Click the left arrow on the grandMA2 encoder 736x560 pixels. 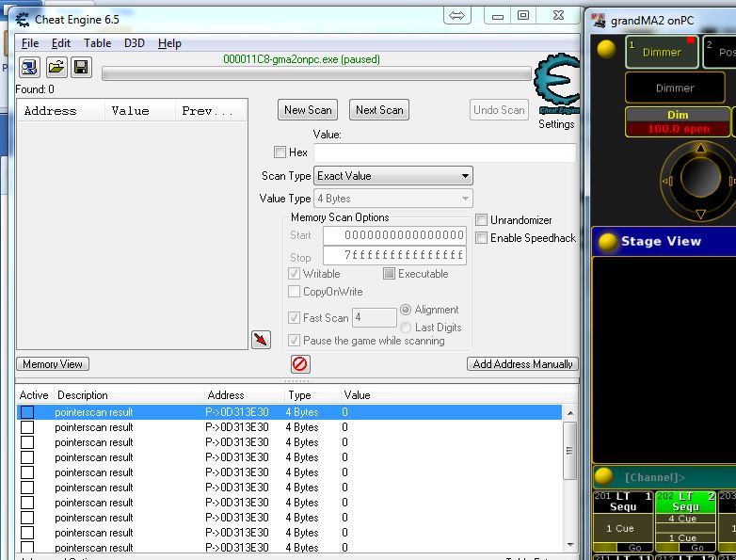pyautogui.click(x=667, y=181)
